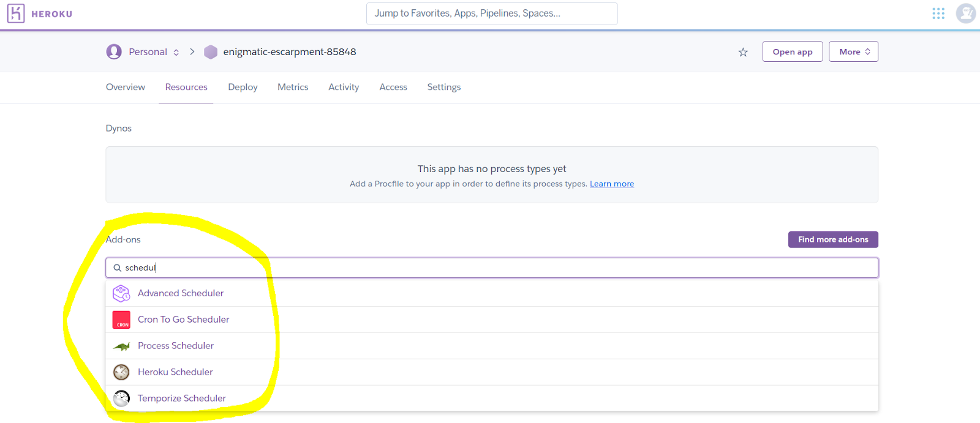Select Temporize Scheduler add-on result
The height and width of the screenshot is (423, 980).
492,399
